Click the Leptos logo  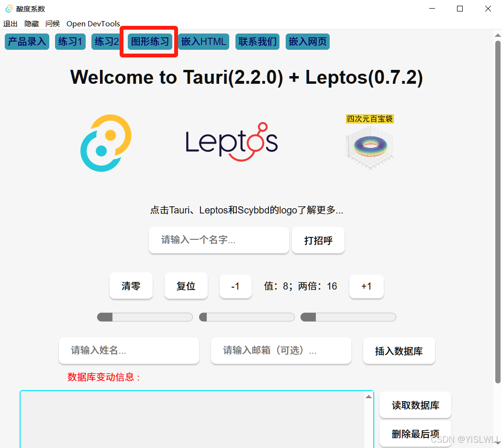pyautogui.click(x=232, y=142)
